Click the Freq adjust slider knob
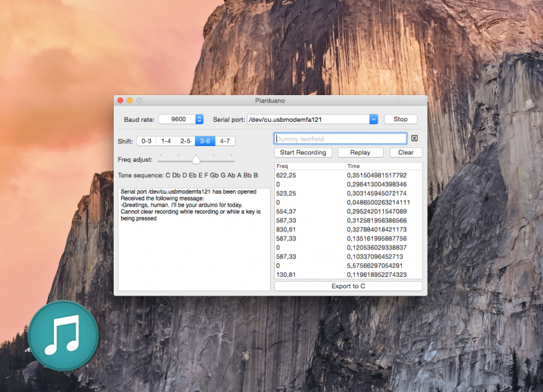 (196, 159)
